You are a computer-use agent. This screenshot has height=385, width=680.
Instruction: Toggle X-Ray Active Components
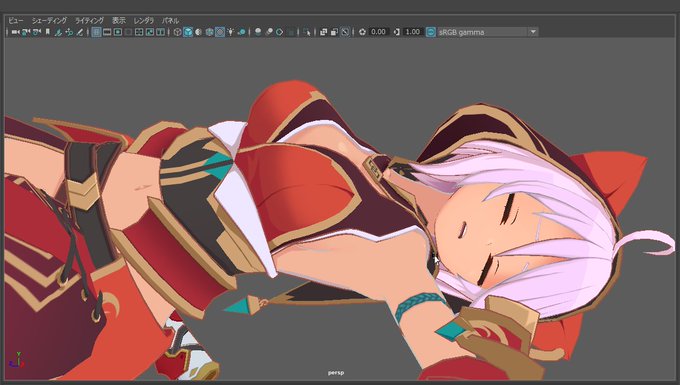point(334,32)
